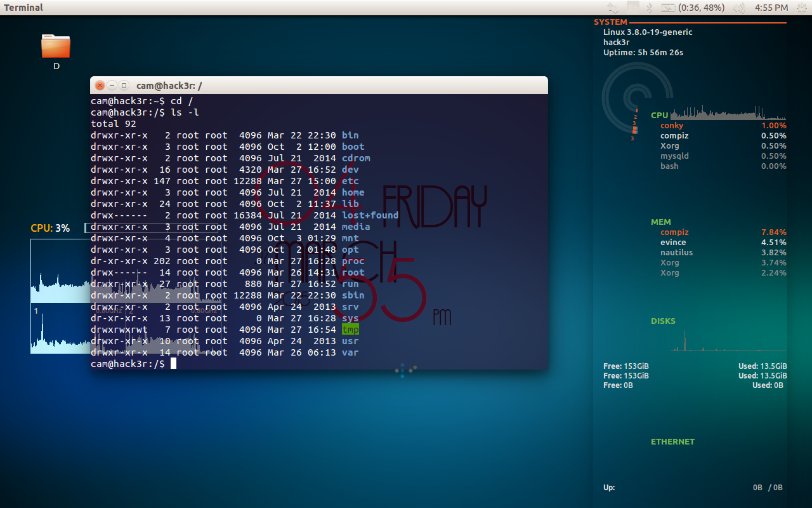Mute audio via the speaker icon
The height and width of the screenshot is (508, 812).
[x=738, y=8]
